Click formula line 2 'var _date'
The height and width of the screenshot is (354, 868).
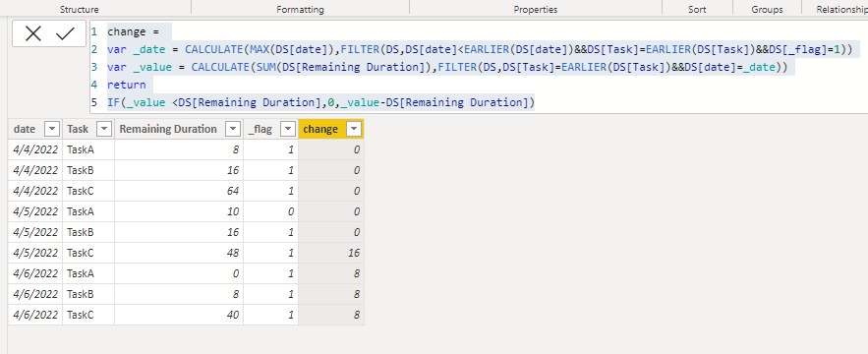point(480,49)
